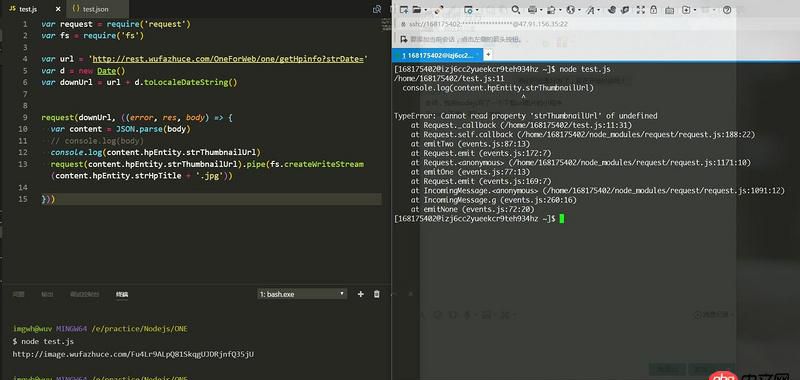
Task: Expand dropdown arrow next to new tab toolbar icon
Action: (x=694, y=10)
